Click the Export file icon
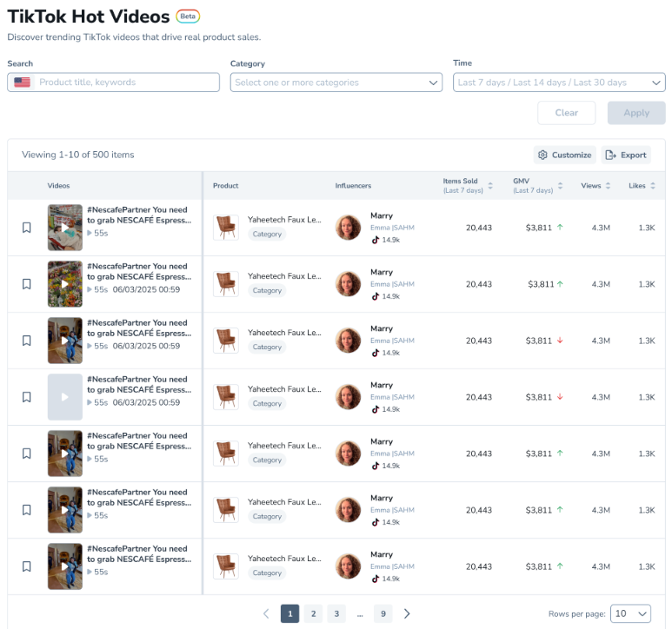 tap(610, 155)
